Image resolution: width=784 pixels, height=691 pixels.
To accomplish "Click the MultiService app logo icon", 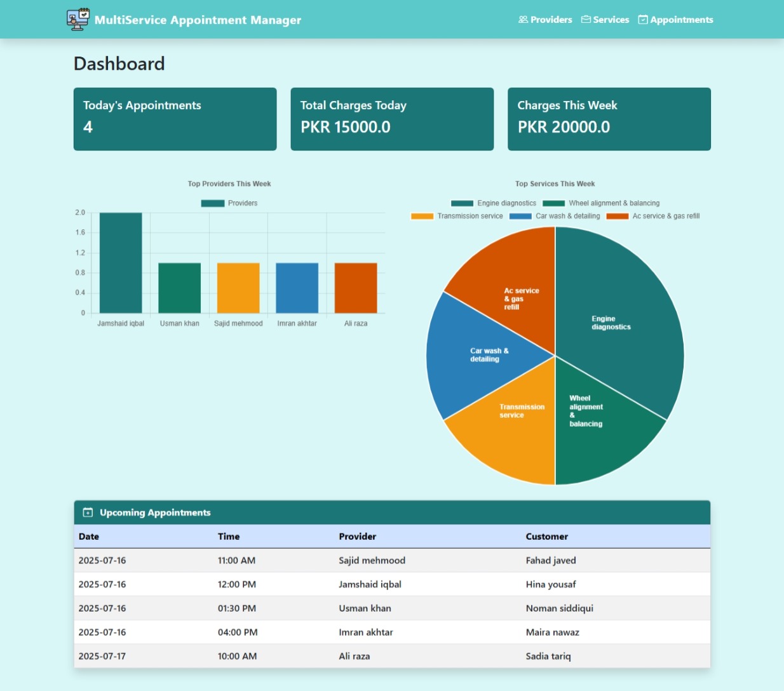I will pos(78,20).
